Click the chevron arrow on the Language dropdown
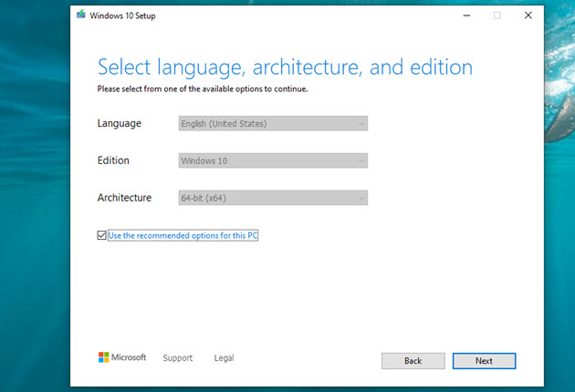575x392 pixels. click(361, 123)
